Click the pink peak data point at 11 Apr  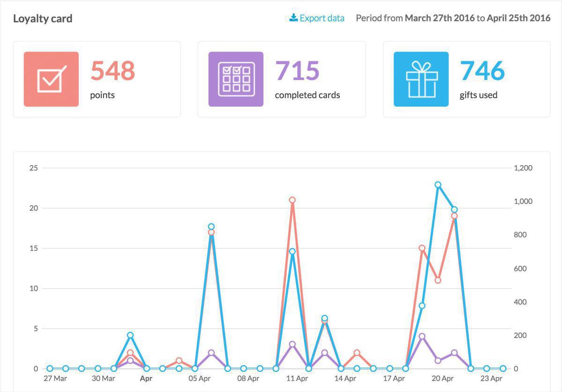click(x=292, y=200)
